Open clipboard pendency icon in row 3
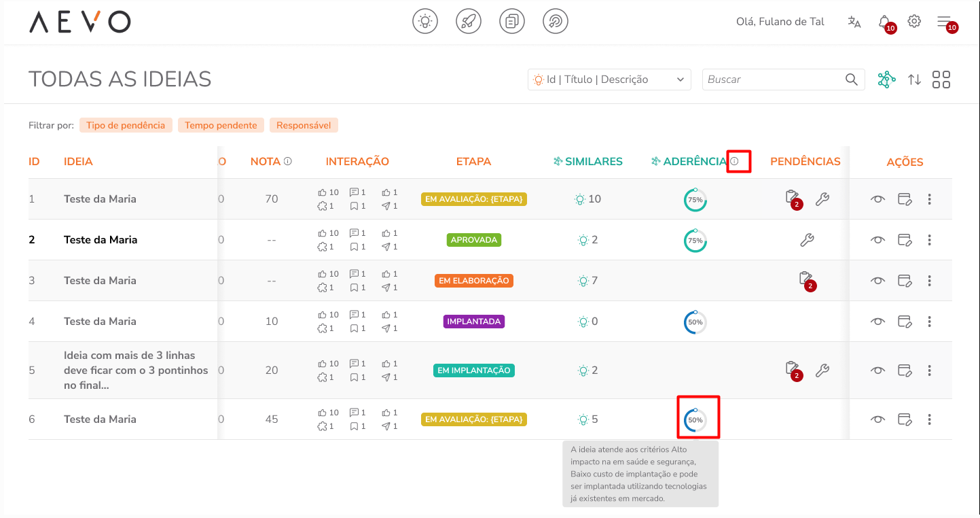Viewport: 980px width, 518px height. tap(806, 281)
